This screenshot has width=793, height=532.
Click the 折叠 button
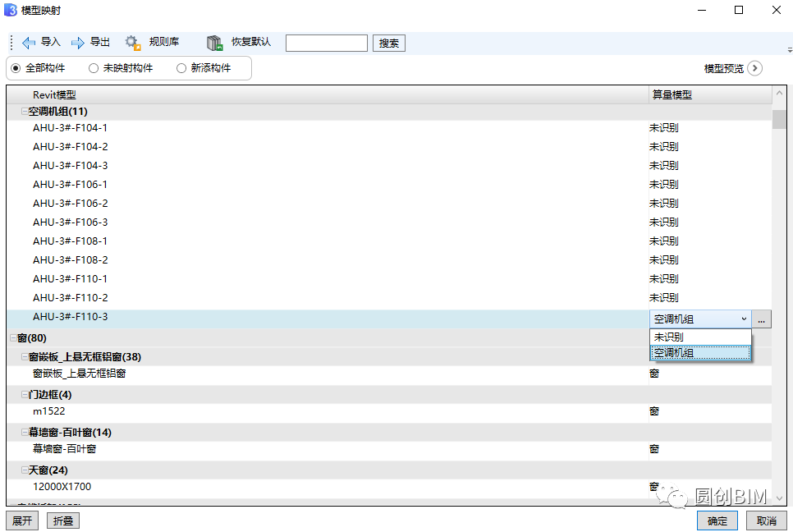coord(63,521)
